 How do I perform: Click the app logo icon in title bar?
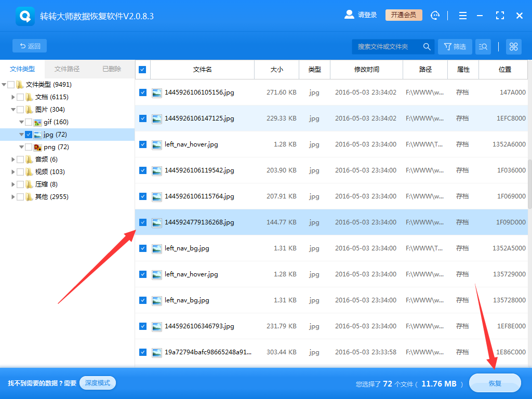[25, 16]
